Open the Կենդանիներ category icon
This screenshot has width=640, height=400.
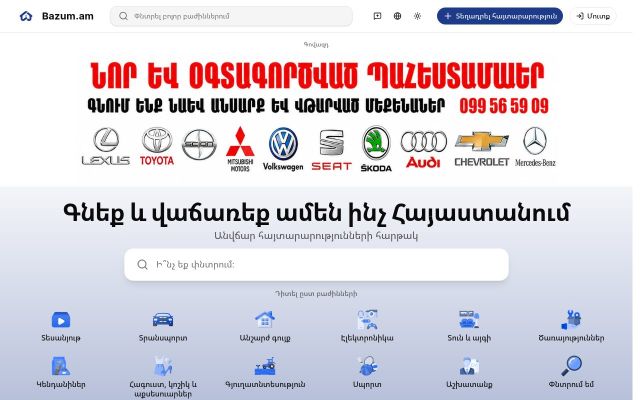61,366
